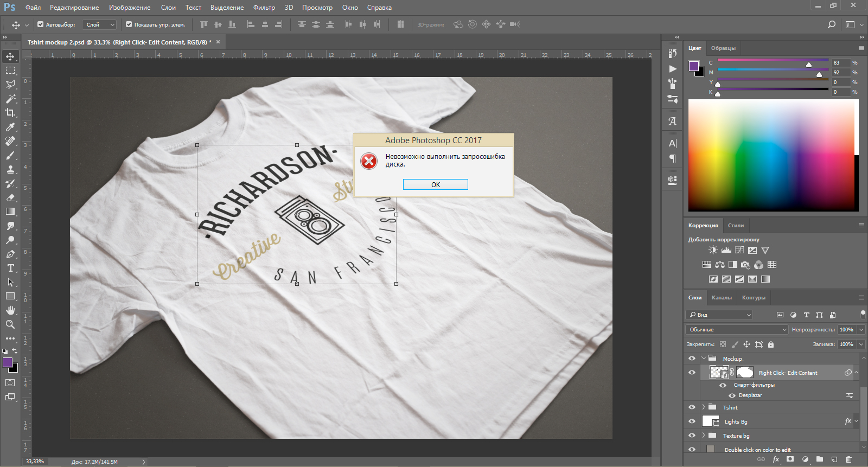Image resolution: width=868 pixels, height=467 pixels.
Task: Open the Paragraph panel icon
Action: click(x=673, y=158)
